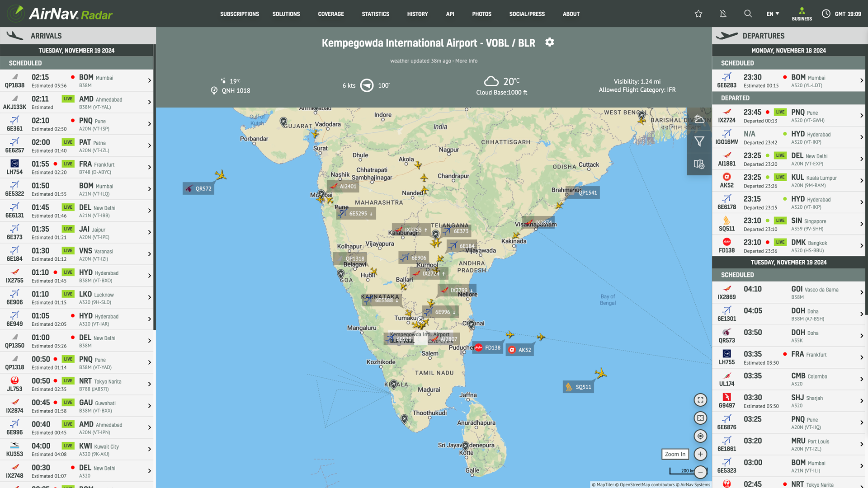
Task: Select AK52 flight label on map
Action: (x=520, y=350)
